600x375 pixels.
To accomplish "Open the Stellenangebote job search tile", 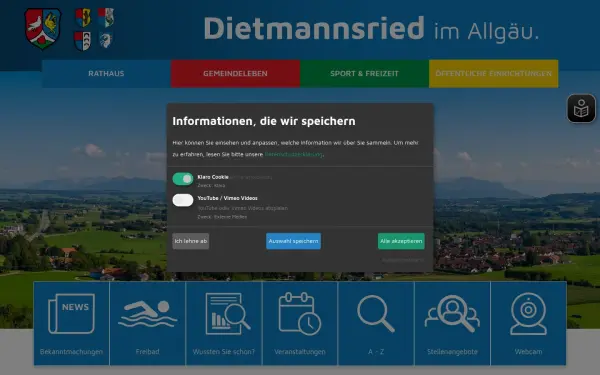I will coord(452,323).
